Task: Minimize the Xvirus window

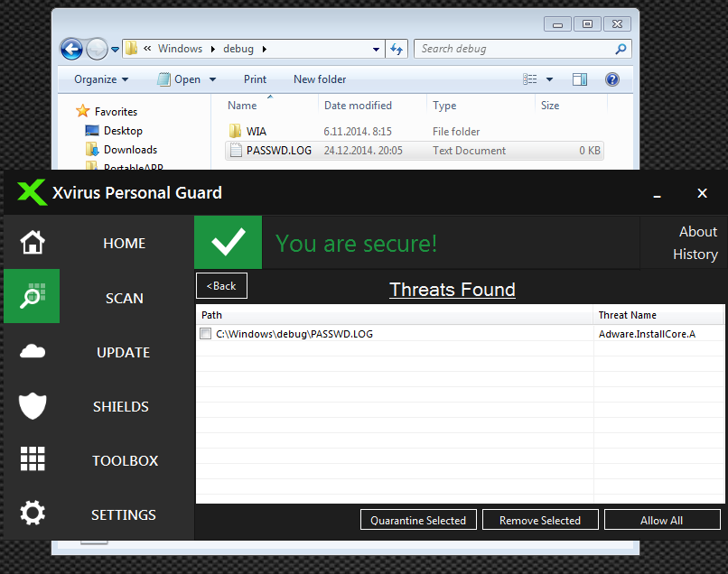Action: 657,194
